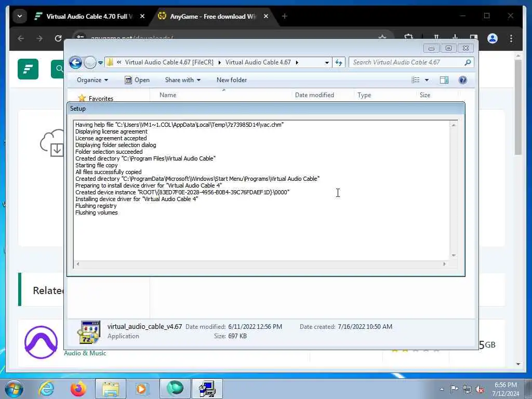Switch to the AnyGame Free download browser tab
Screen dimensions: 532x399
(x=212, y=16)
